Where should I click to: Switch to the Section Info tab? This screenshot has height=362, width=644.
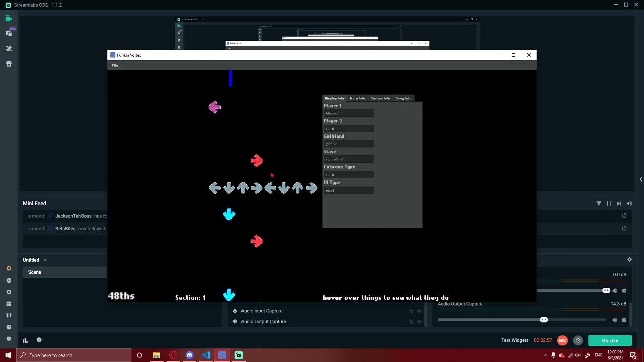(380, 98)
